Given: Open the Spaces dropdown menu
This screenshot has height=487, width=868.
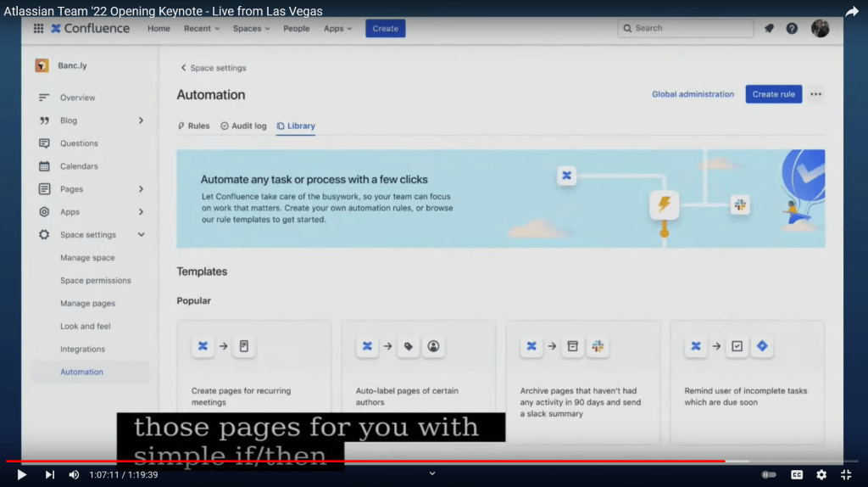Looking at the screenshot, I should click(x=252, y=29).
